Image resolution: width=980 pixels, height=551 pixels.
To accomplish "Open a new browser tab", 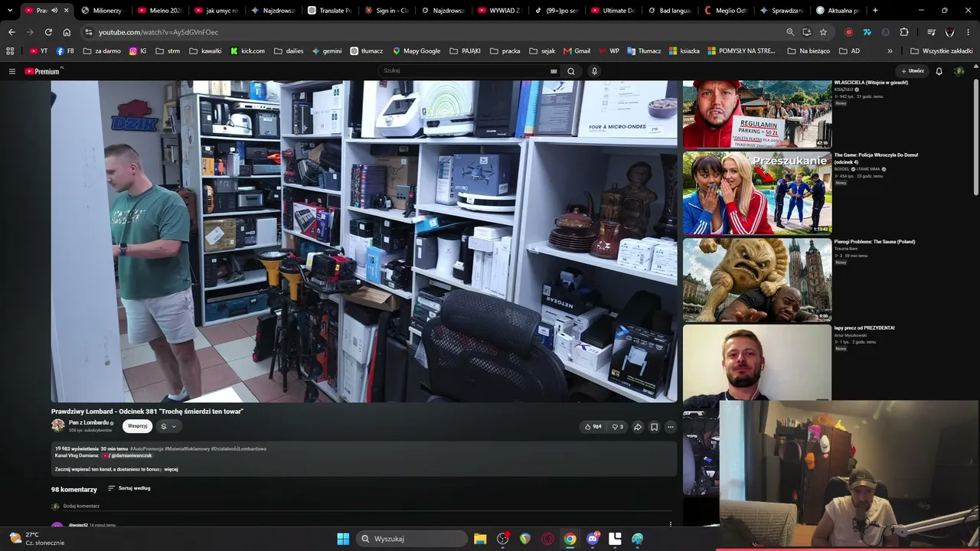I will (x=875, y=11).
